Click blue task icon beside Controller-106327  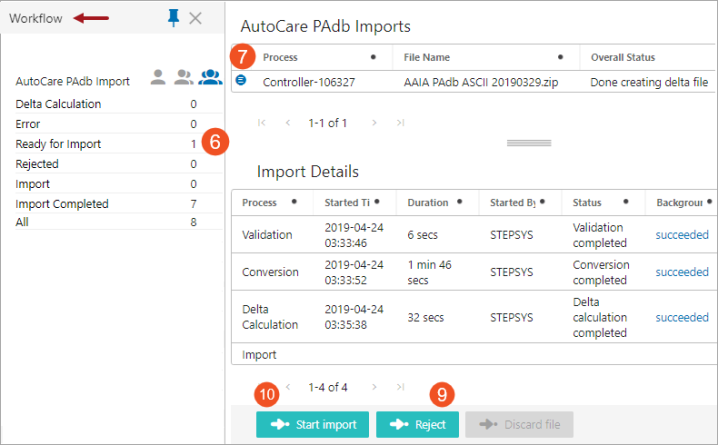tap(241, 80)
